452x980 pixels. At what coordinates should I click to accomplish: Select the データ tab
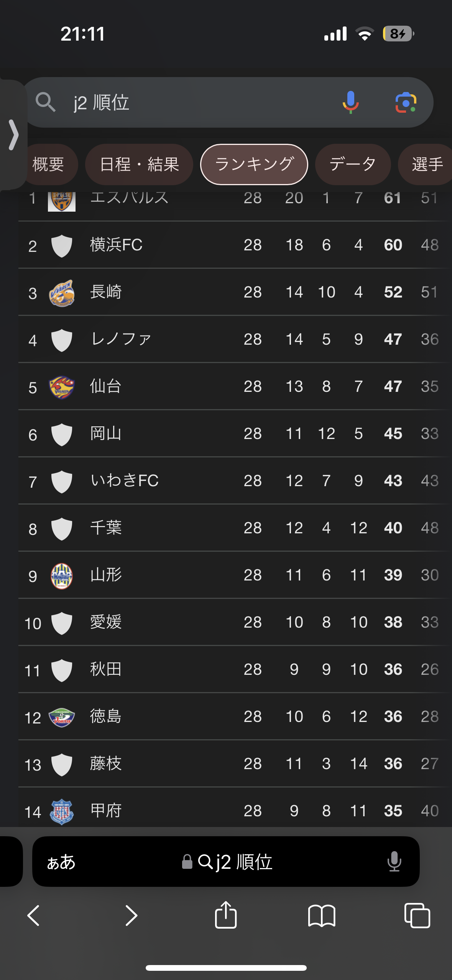coord(353,164)
